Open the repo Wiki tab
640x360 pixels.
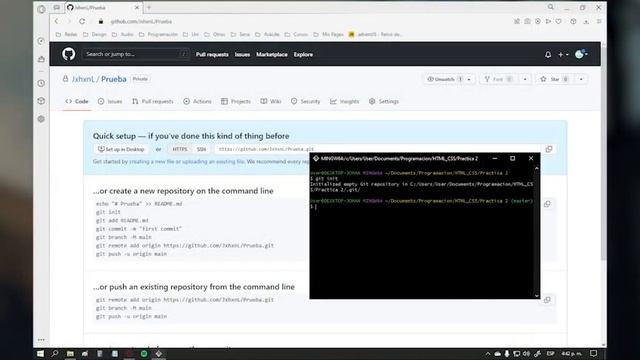pos(271,101)
